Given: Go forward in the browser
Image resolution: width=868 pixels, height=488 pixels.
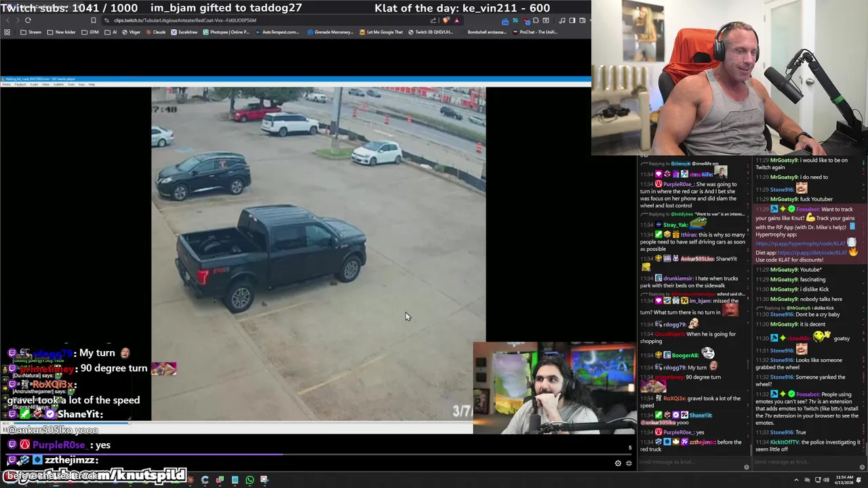Looking at the screenshot, I should pyautogui.click(x=18, y=20).
